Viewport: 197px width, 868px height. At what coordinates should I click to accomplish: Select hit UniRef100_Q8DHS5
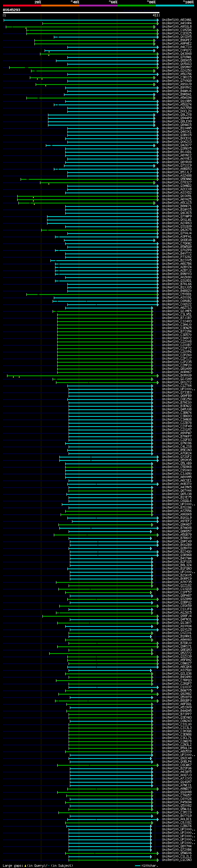click(177, 61)
